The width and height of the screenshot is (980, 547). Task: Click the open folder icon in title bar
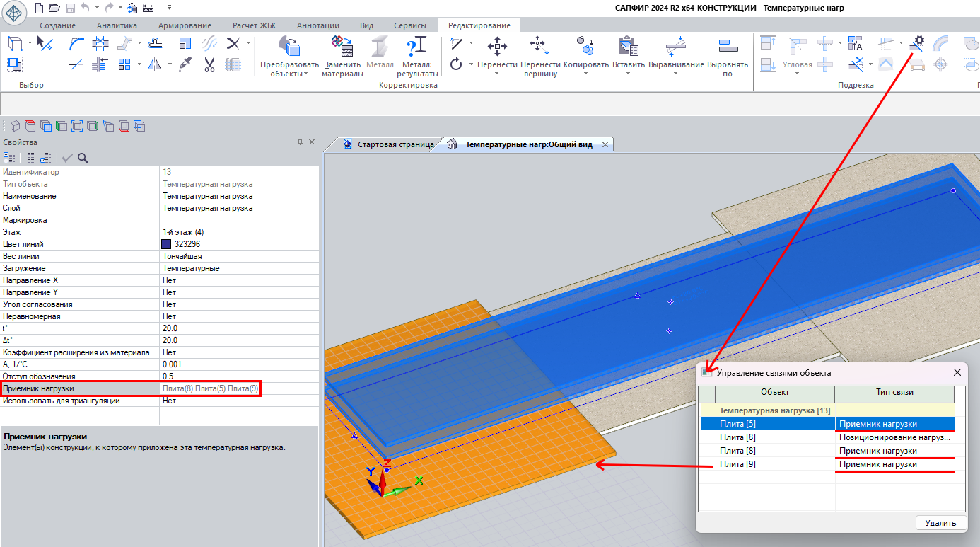55,8
